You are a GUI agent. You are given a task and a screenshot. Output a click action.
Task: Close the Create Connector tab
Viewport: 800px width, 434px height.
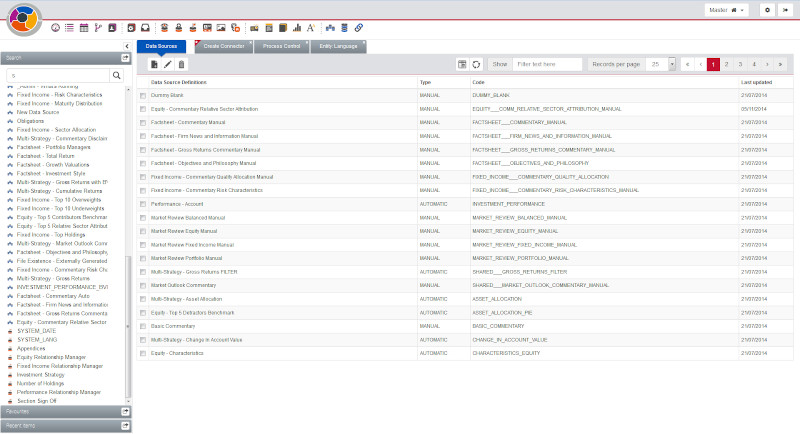(251, 42)
